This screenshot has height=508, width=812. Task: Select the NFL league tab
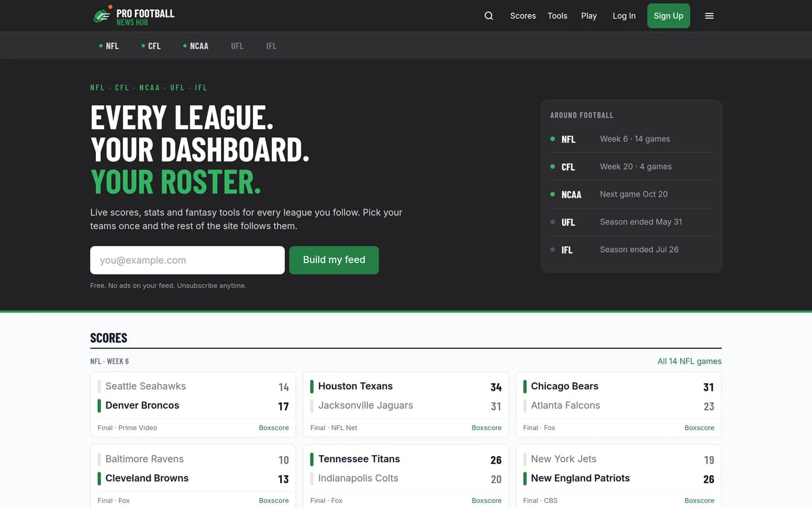(109, 46)
